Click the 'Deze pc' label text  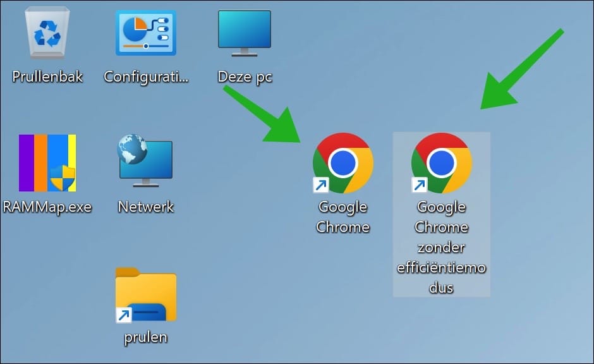[245, 77]
